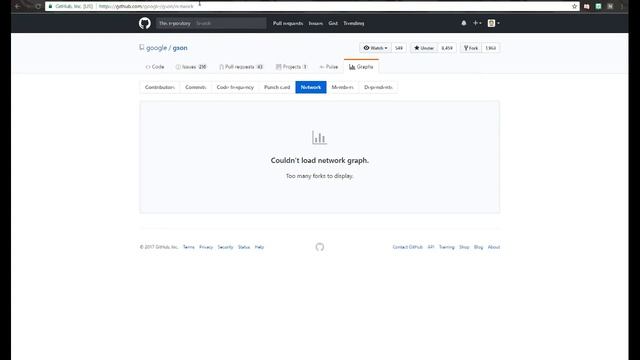Click the browser reload icon
This screenshot has height=360, width=640.
(x=38, y=6)
